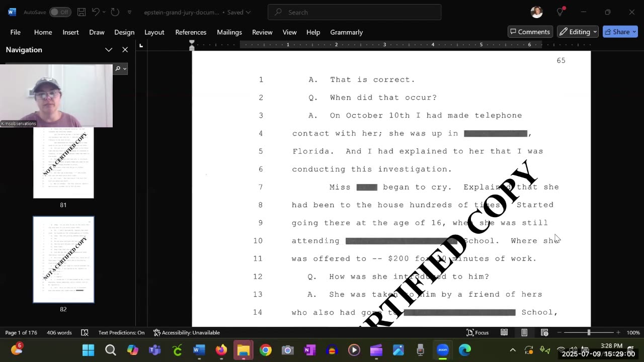The image size is (644, 362).
Task: Switch to Read Mode view icon
Action: point(504,332)
